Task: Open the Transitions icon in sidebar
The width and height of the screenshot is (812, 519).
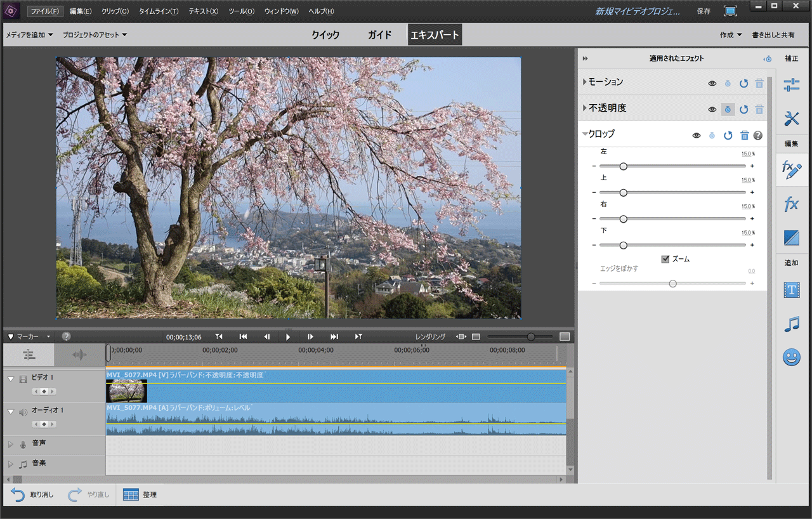Action: [x=791, y=238]
